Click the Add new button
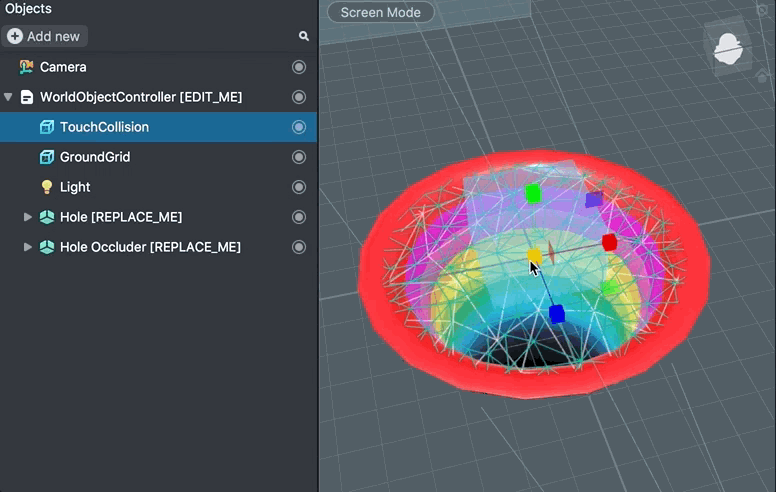Viewport: 776px width, 492px height. pyautogui.click(x=45, y=36)
